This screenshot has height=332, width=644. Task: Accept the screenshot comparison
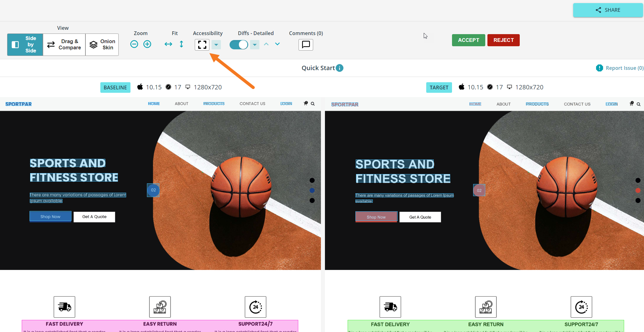point(468,40)
